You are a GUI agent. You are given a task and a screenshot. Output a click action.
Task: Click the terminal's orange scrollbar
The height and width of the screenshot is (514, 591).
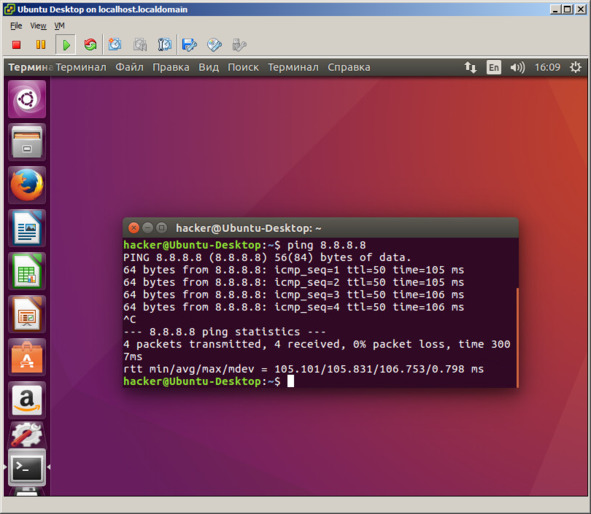click(518, 338)
